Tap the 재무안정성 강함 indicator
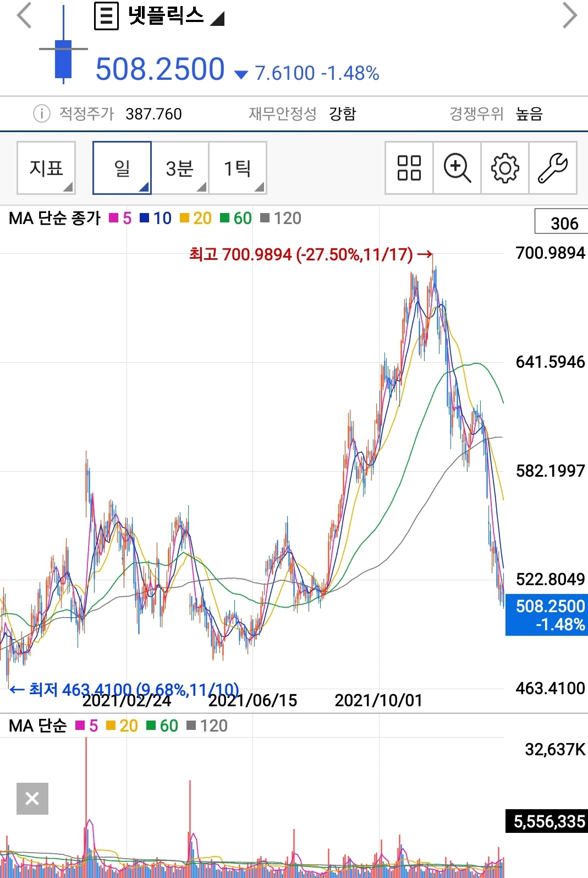The image size is (588, 878). pyautogui.click(x=303, y=114)
